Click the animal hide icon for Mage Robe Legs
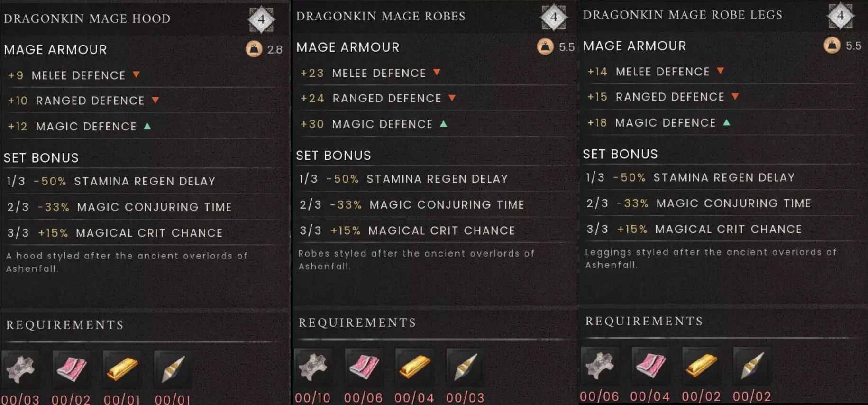The width and height of the screenshot is (868, 405). click(x=600, y=365)
